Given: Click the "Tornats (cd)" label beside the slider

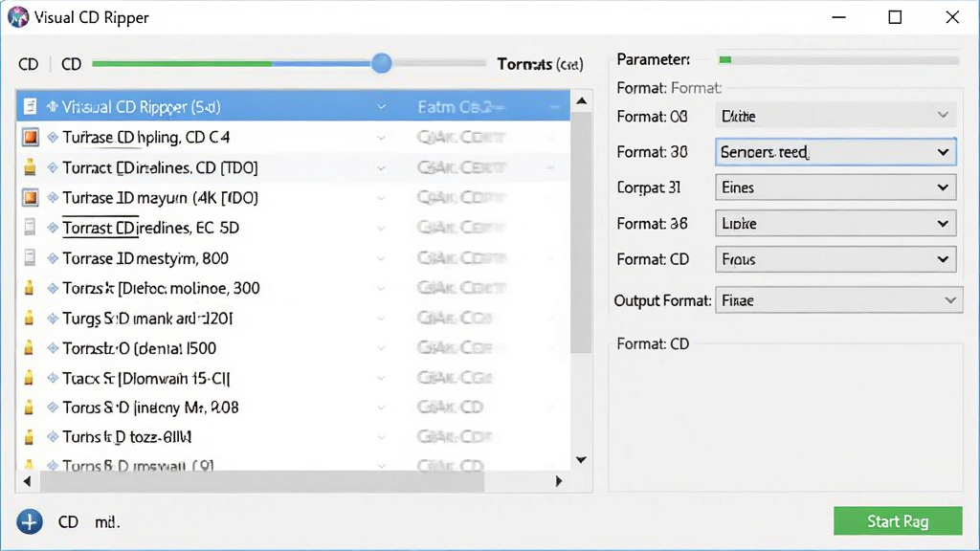Looking at the screenshot, I should tap(540, 64).
